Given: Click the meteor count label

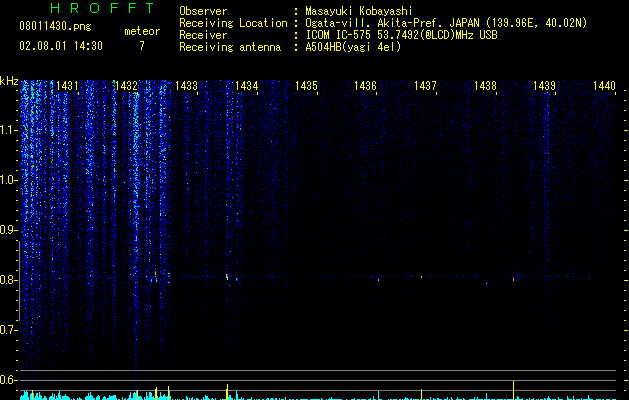Looking at the screenshot, I should tap(142, 31).
